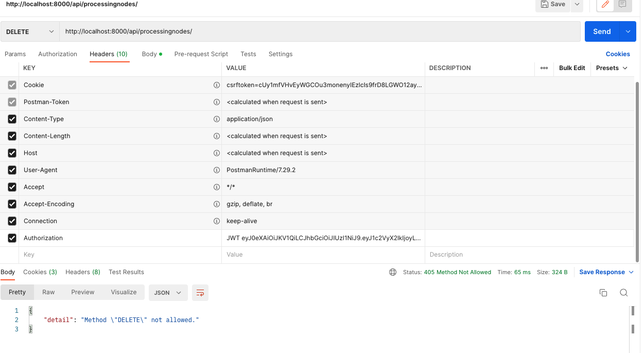Click the globe network info icon
The image size is (644, 353).
(393, 272)
